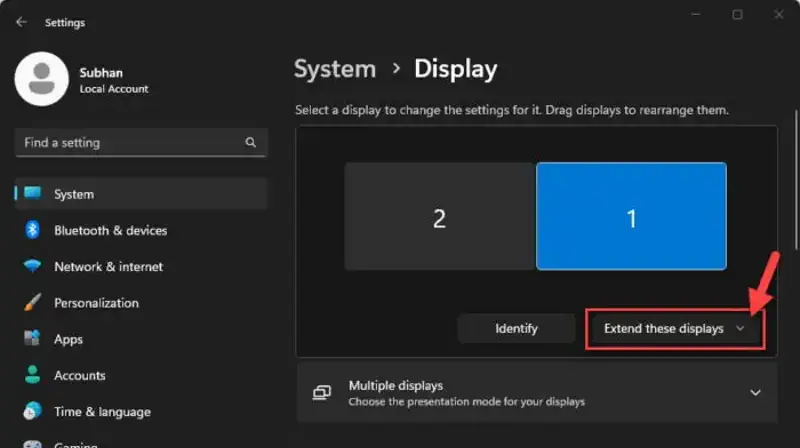Select display 1 in arrangement

click(x=631, y=216)
